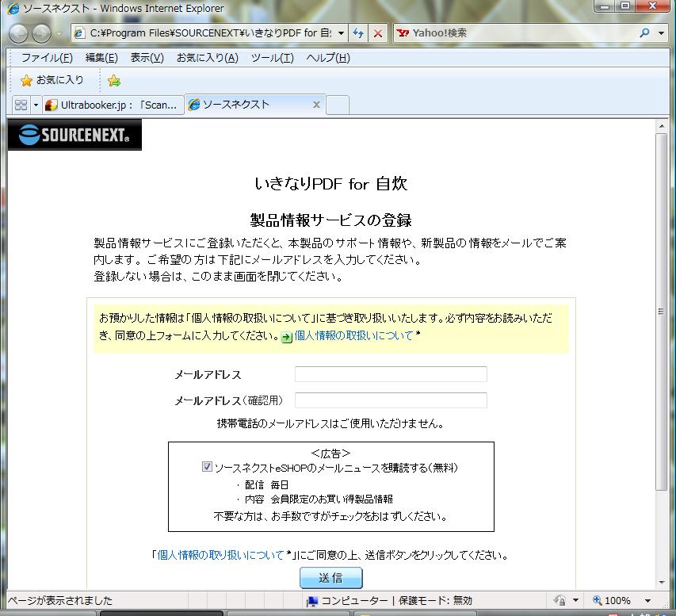Image resolution: width=676 pixels, height=616 pixels.
Task: Click the vertical scrollbar thumb
Action: coord(662,312)
